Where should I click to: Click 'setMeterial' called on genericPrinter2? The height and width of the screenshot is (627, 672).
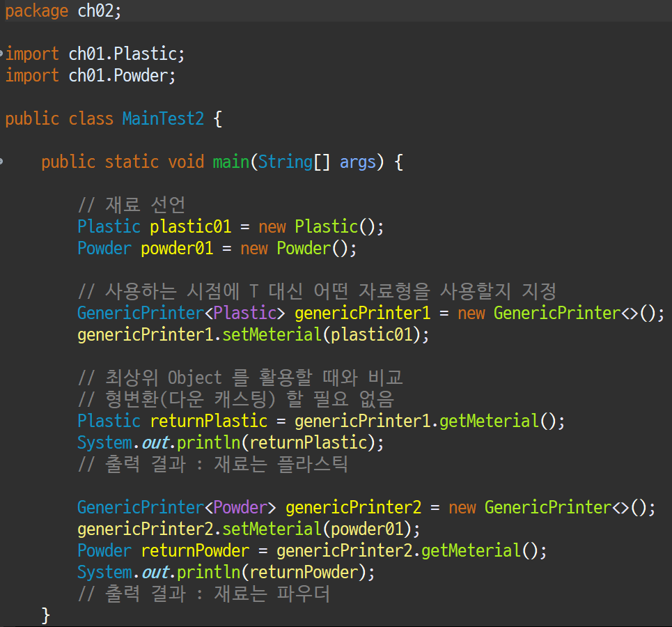pos(272,529)
